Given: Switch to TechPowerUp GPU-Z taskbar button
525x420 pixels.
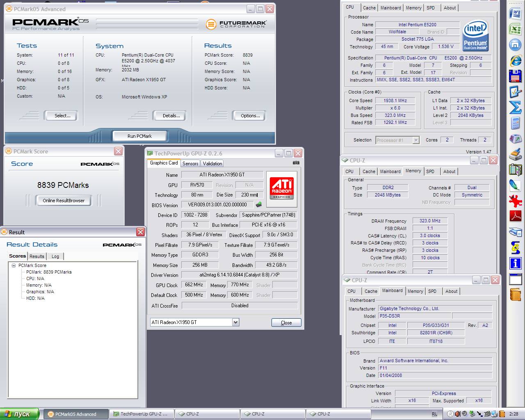Looking at the screenshot, I should [142, 414].
